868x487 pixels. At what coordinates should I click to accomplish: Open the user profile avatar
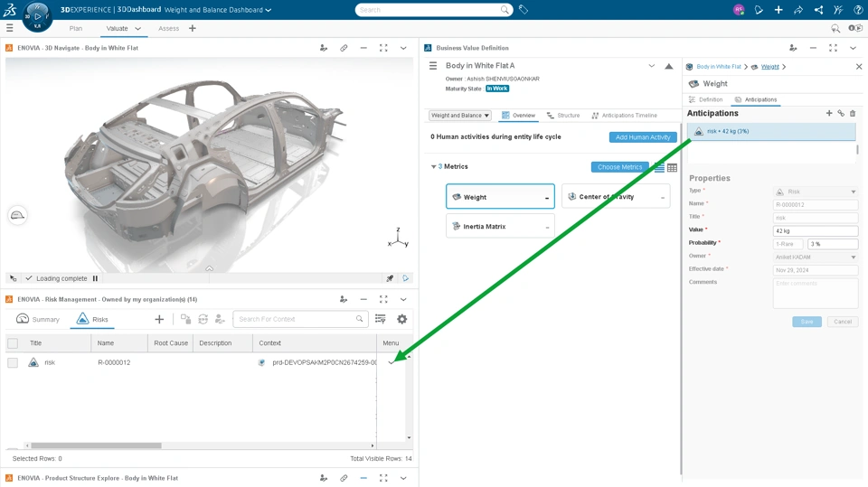(739, 9)
